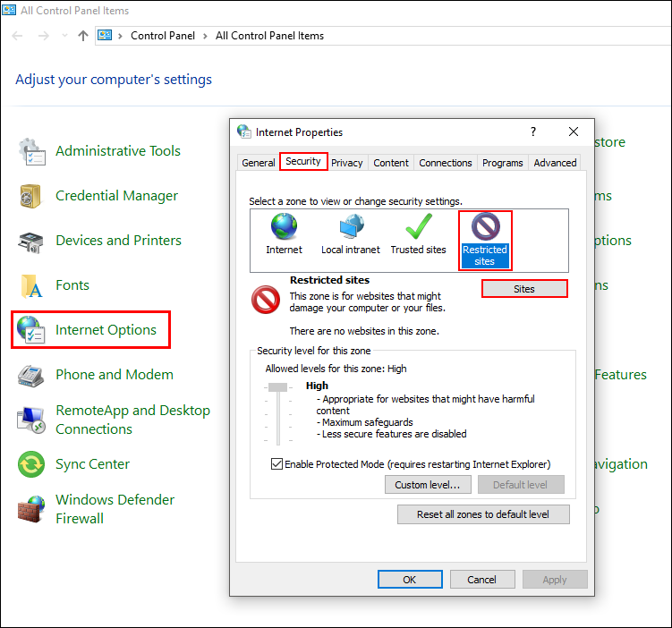Open the recent locations dropdown arrow
The width and height of the screenshot is (672, 628).
pyautogui.click(x=64, y=36)
